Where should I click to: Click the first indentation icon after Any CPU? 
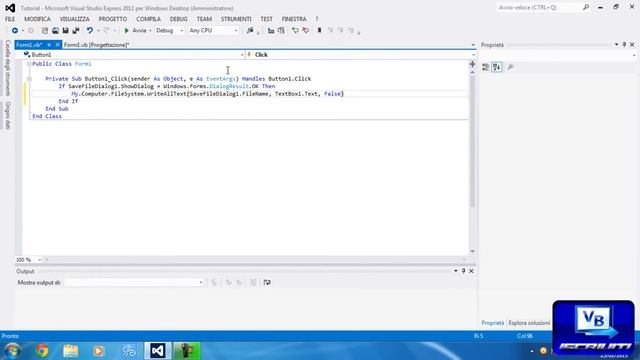pos(271,31)
